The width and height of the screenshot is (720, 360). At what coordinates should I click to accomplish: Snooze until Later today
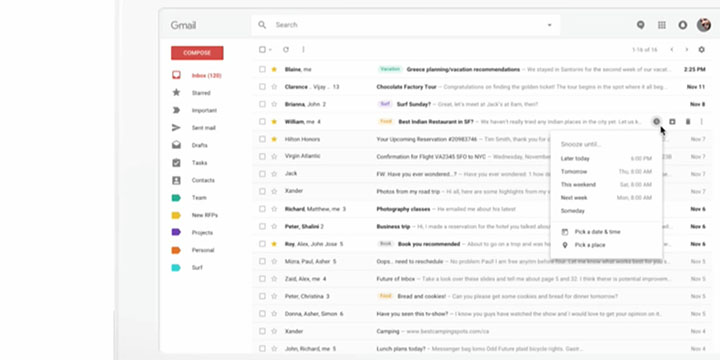[606, 158]
